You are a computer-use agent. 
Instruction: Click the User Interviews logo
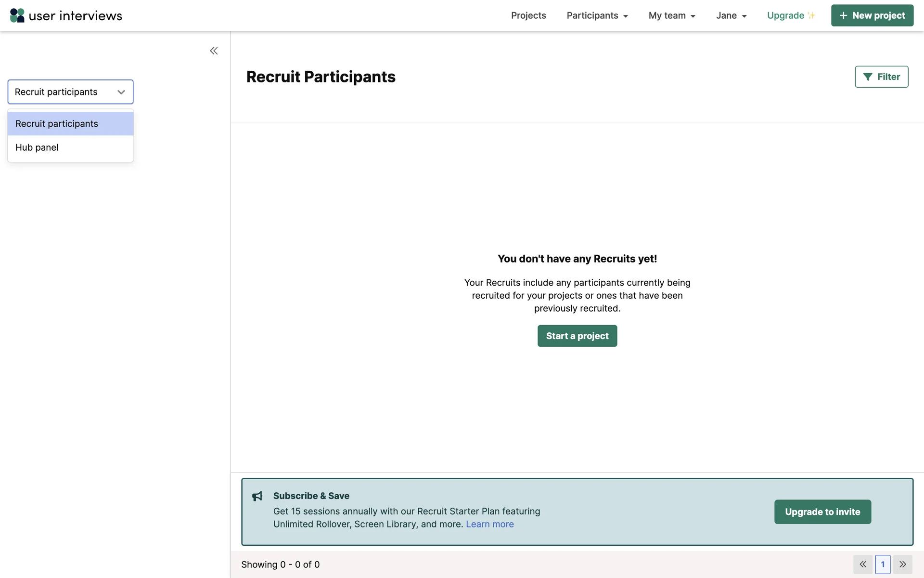[x=66, y=15]
